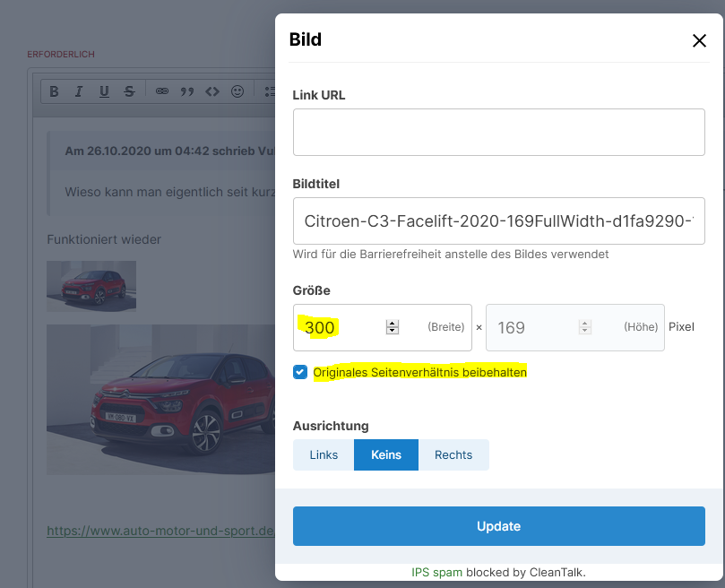Insert a quote block in the editor
Screen dimensions: 725x588
pyautogui.click(x=187, y=91)
